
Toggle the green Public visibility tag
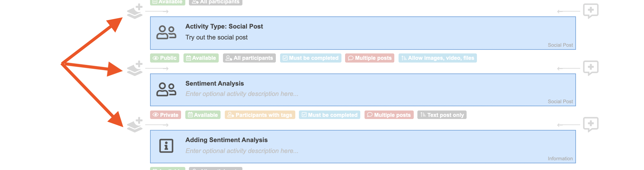point(165,58)
